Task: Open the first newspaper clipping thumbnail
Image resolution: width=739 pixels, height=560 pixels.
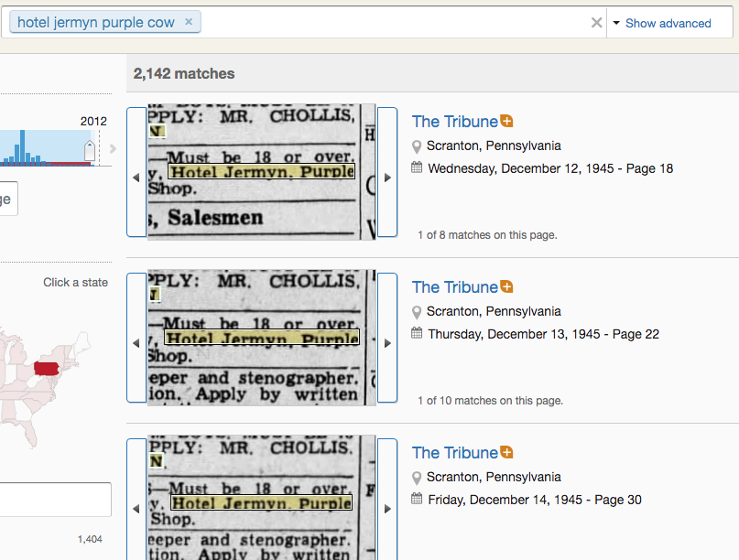Action: pyautogui.click(x=261, y=172)
